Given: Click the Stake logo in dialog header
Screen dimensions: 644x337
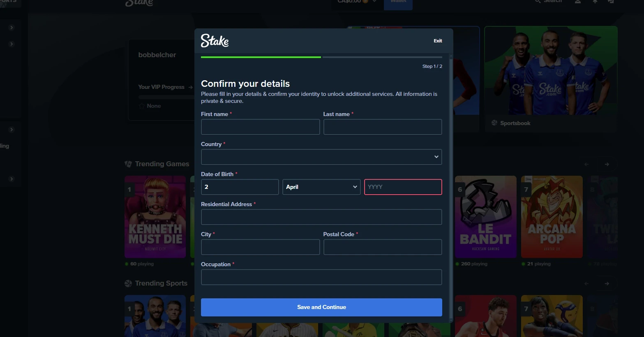Looking at the screenshot, I should tap(215, 41).
